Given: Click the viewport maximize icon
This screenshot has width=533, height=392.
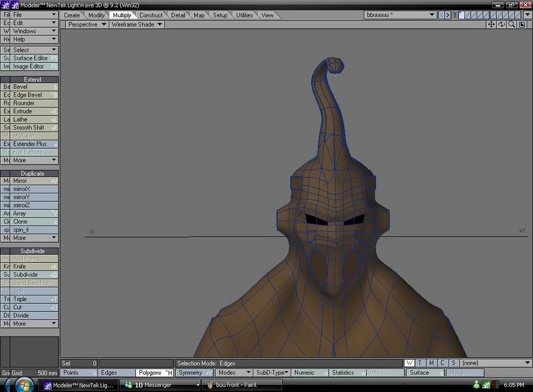Looking at the screenshot, I should pyautogui.click(x=522, y=24).
